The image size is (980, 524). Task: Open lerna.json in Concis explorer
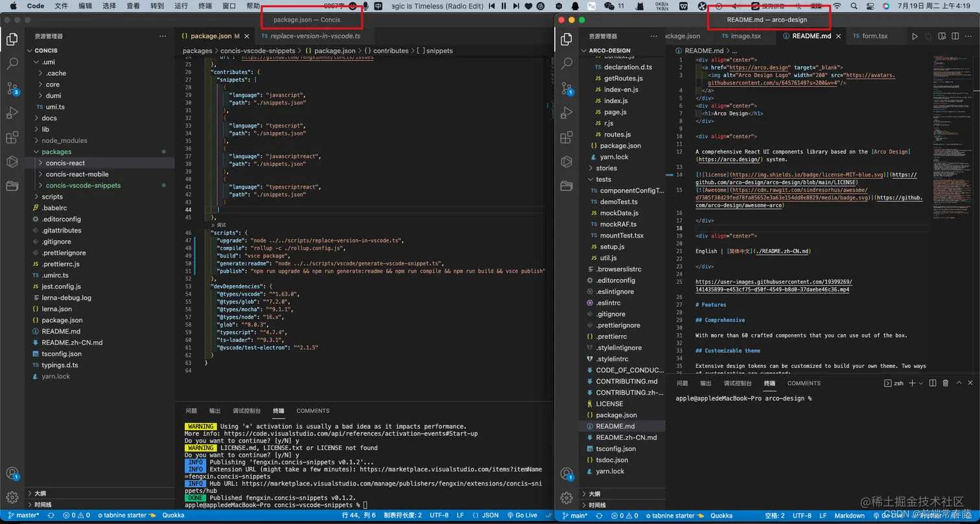click(x=99, y=309)
